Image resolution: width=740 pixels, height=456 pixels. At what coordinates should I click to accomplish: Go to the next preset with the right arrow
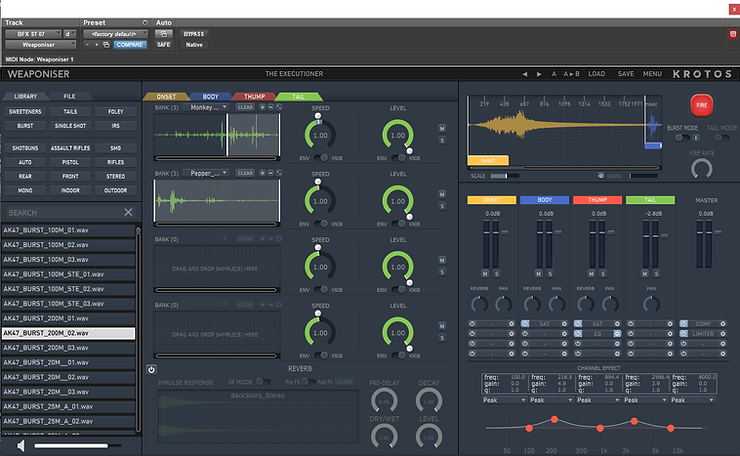pos(539,74)
